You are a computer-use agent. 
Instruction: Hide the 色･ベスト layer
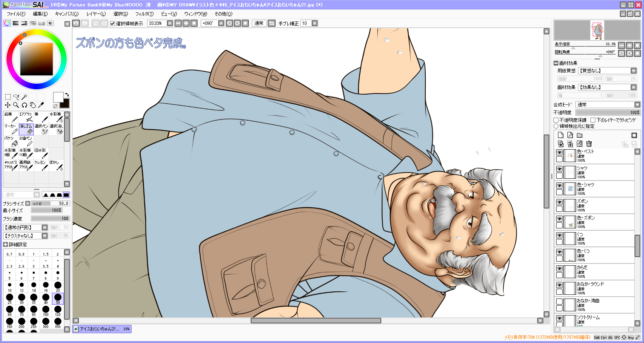[x=560, y=153]
